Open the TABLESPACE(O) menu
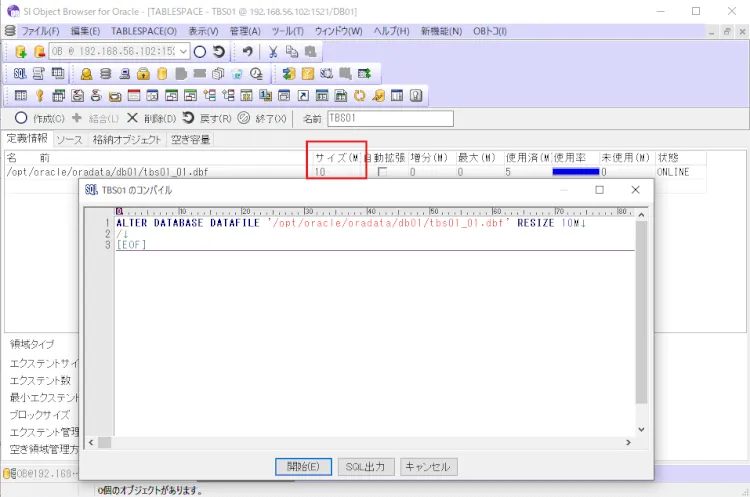 pos(144,31)
